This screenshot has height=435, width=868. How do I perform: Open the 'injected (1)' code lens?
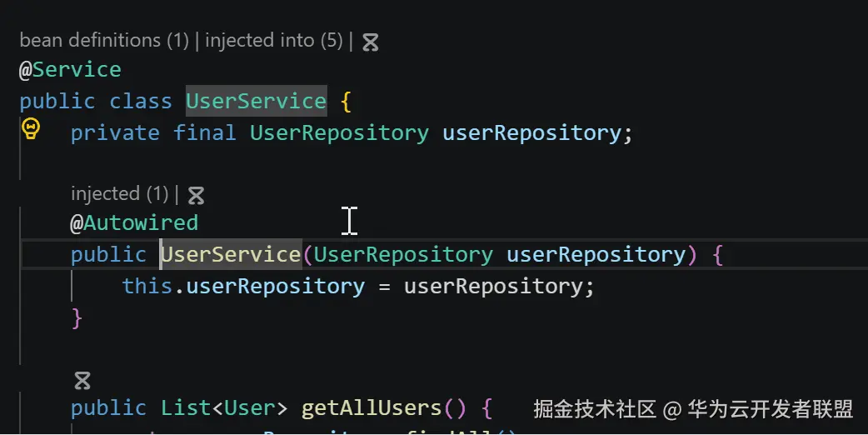[120, 193]
